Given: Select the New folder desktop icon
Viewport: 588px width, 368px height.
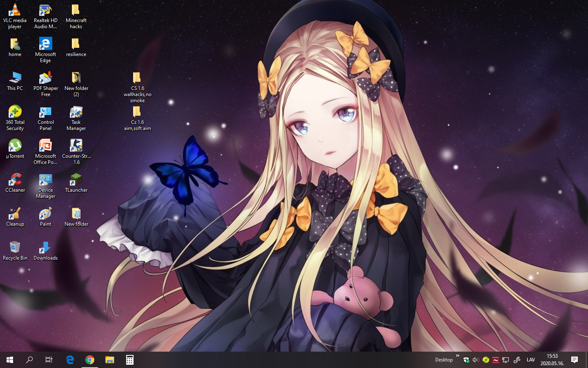Looking at the screenshot, I should click(76, 217).
